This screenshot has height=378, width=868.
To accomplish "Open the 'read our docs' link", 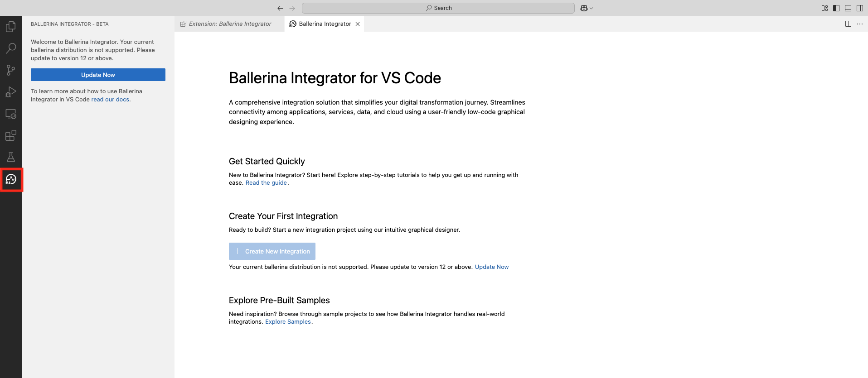I will click(x=110, y=100).
